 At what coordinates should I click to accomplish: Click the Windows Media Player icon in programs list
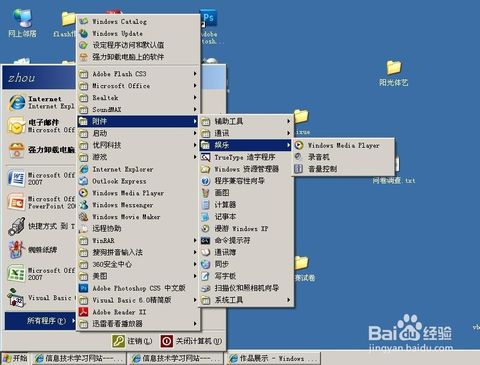click(x=84, y=193)
